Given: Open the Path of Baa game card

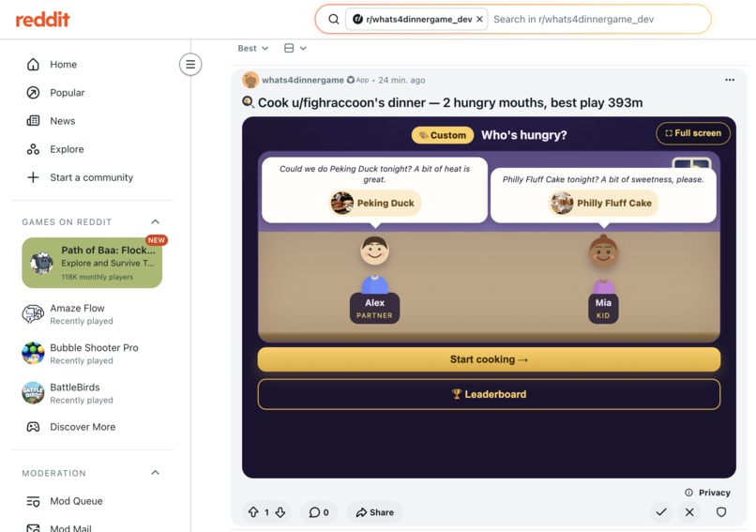Looking at the screenshot, I should (x=92, y=263).
